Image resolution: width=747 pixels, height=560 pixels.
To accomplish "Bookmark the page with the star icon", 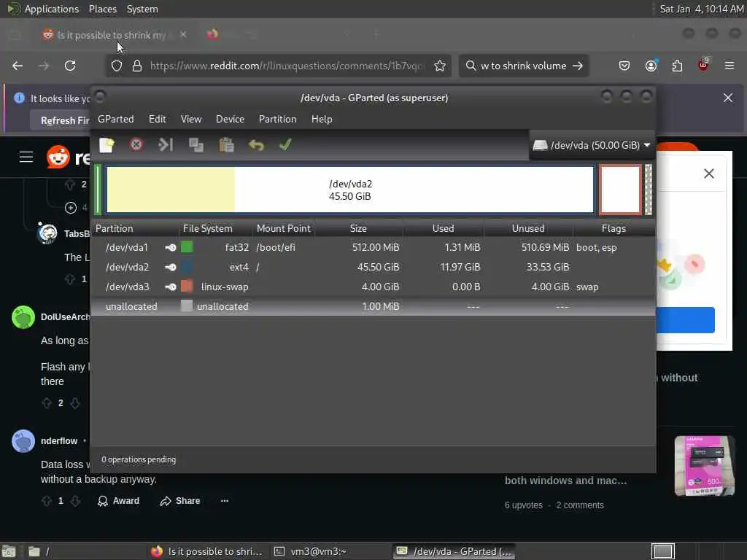I will [440, 66].
